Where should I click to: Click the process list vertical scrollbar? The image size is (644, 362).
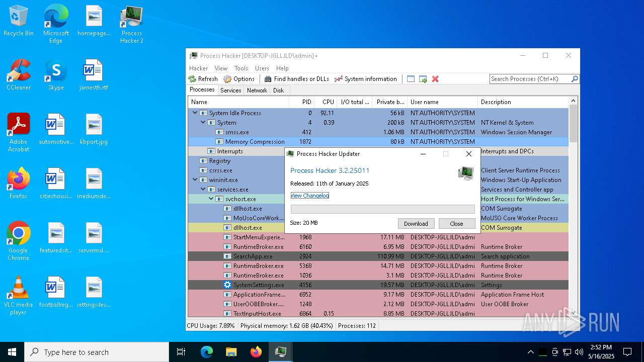coord(573,207)
